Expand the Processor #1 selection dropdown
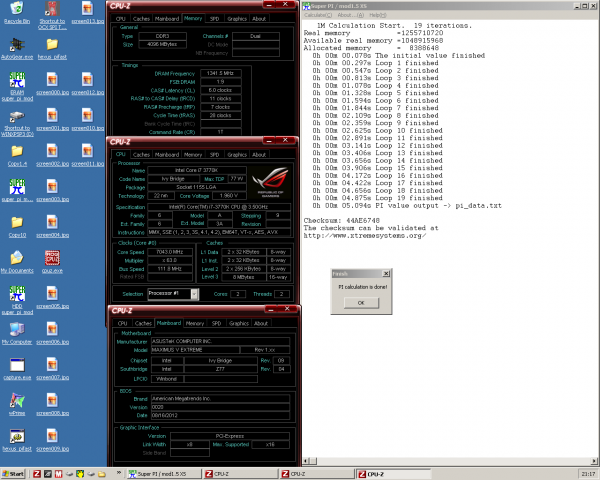The image size is (600, 480). point(193,293)
